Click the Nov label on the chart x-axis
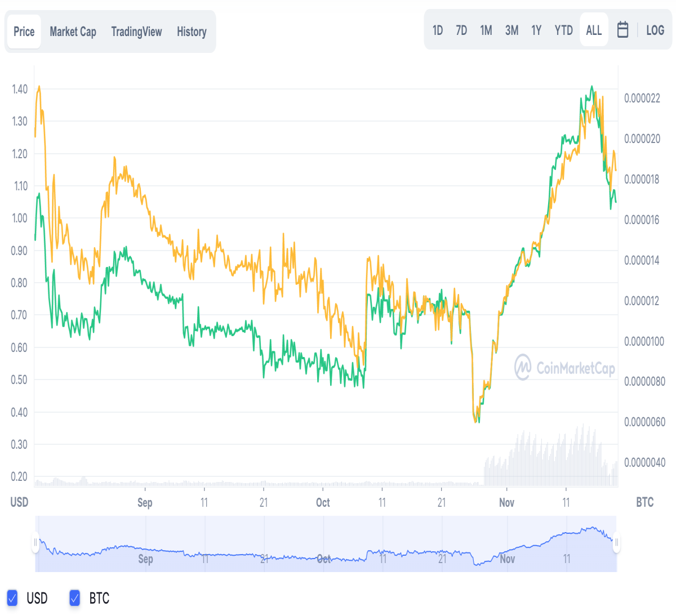 pyautogui.click(x=506, y=502)
